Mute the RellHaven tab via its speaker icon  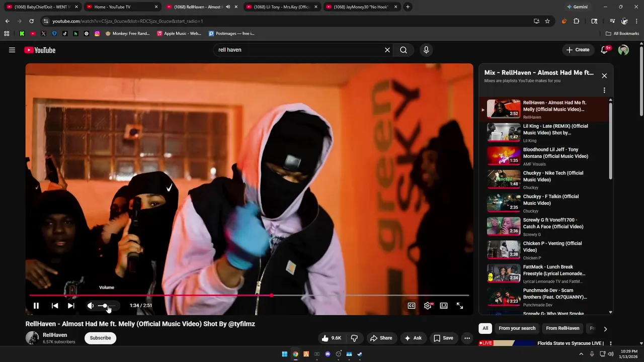228,7
